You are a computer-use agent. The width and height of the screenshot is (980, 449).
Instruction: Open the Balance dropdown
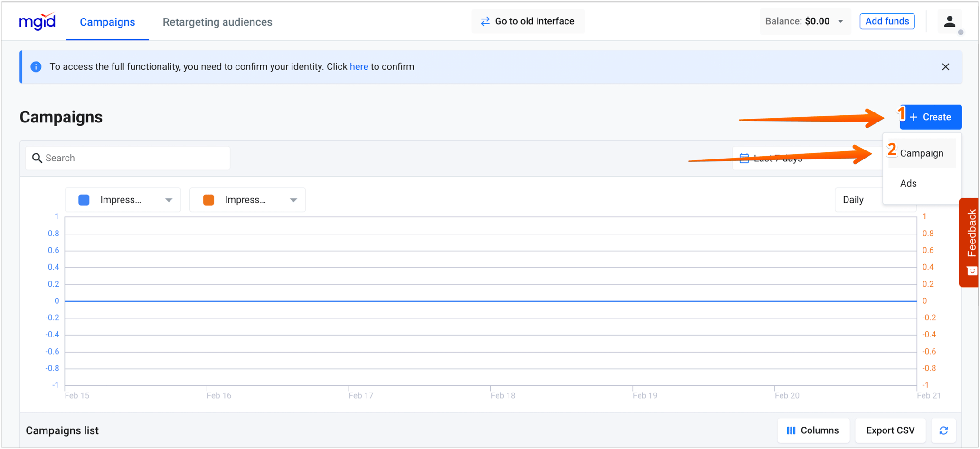click(839, 21)
